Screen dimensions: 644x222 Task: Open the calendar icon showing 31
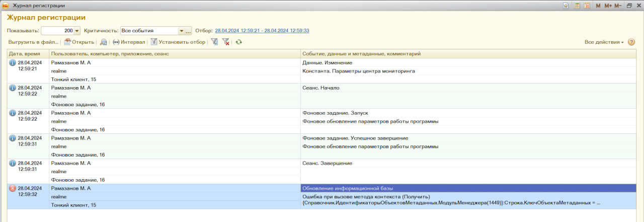(x=587, y=6)
